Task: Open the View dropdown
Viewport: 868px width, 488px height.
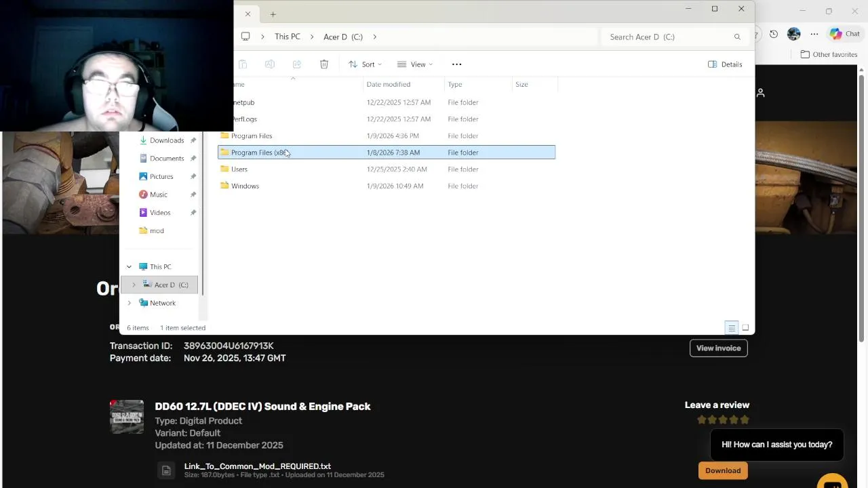Action: (415, 64)
